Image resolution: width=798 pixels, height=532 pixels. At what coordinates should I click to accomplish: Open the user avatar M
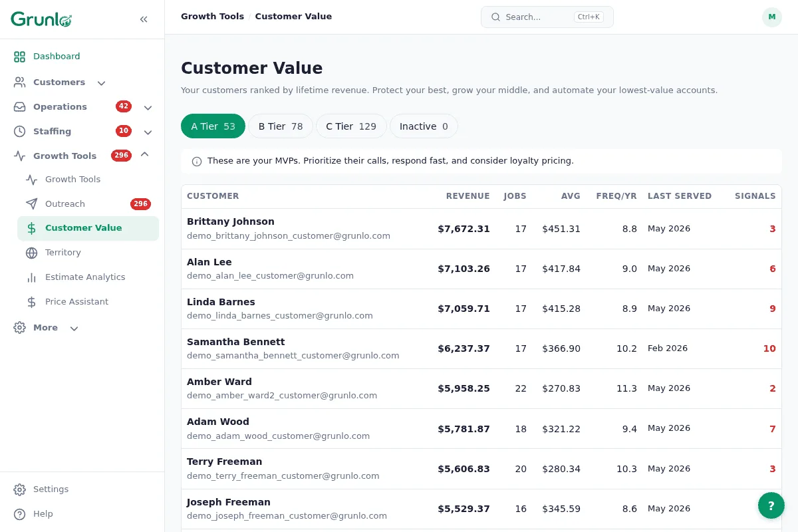(772, 17)
